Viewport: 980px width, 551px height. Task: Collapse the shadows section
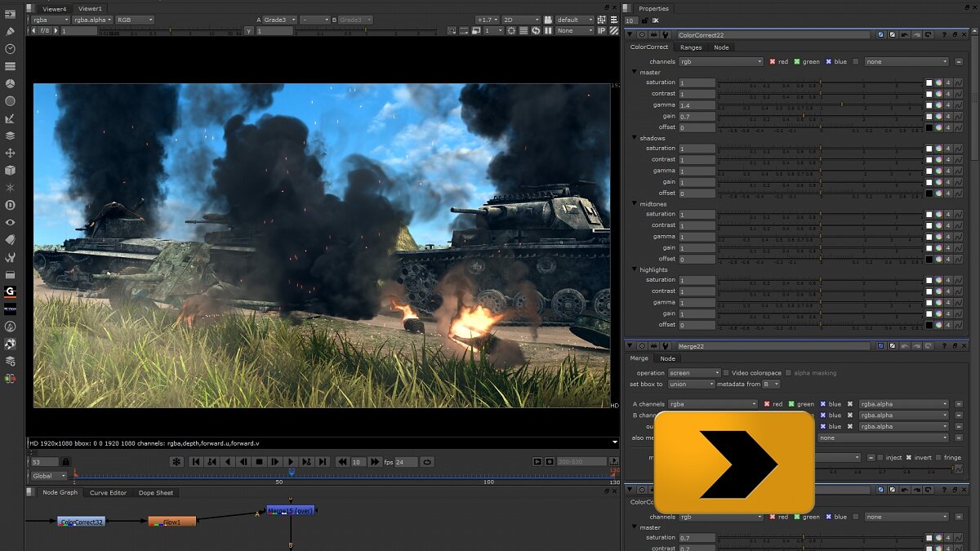pyautogui.click(x=634, y=138)
